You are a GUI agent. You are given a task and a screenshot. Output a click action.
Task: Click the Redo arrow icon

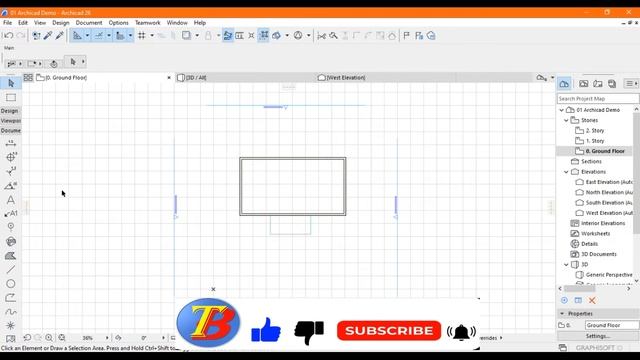pyautogui.click(x=20, y=36)
